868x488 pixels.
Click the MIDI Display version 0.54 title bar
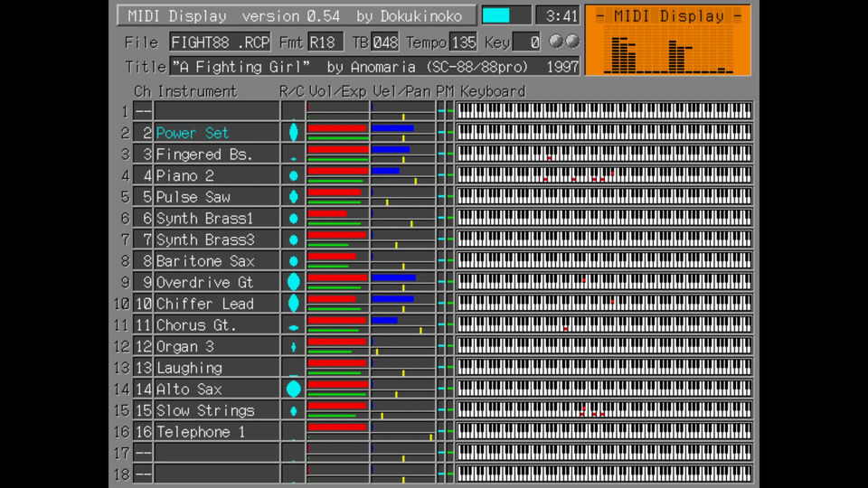click(295, 15)
